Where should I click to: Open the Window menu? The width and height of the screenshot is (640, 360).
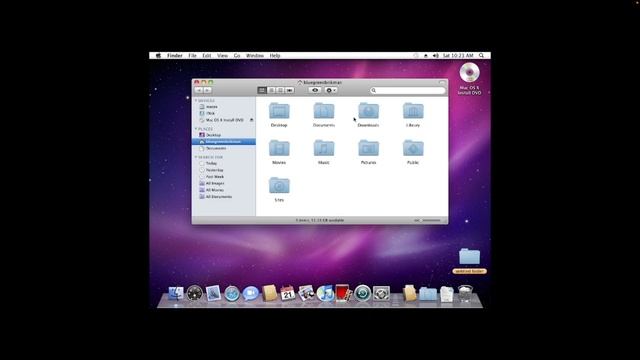tap(255, 56)
